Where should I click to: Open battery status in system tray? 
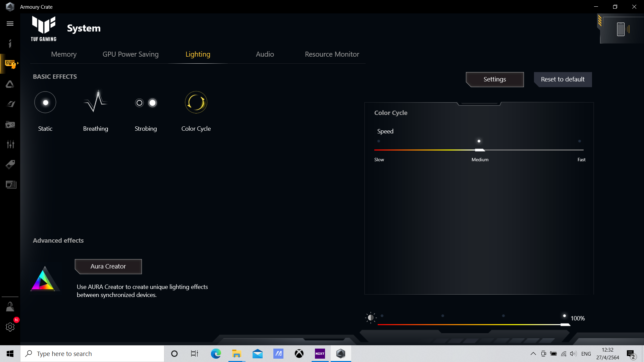[553, 354]
